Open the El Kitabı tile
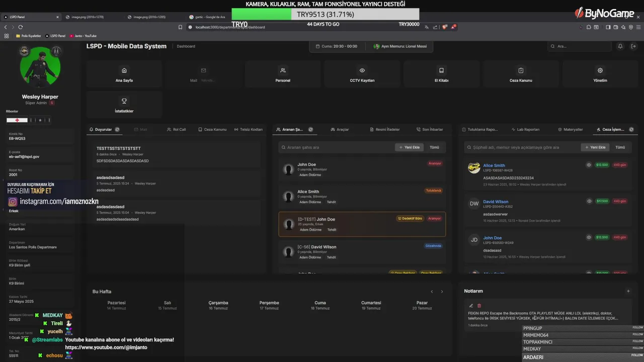Viewport: 644px width, 362px height. coord(441,74)
